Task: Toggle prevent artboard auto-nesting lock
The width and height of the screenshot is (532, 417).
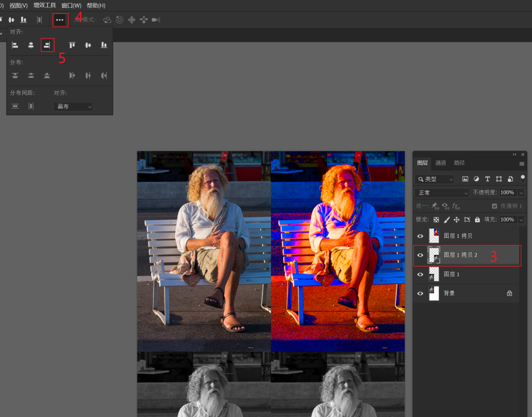Action: (467, 220)
